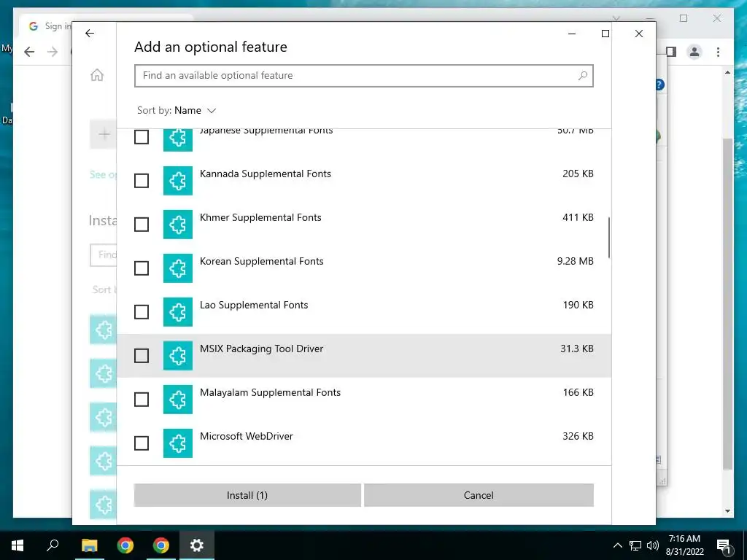Click the Chrome page scrollbar down arrow

pos(727,511)
